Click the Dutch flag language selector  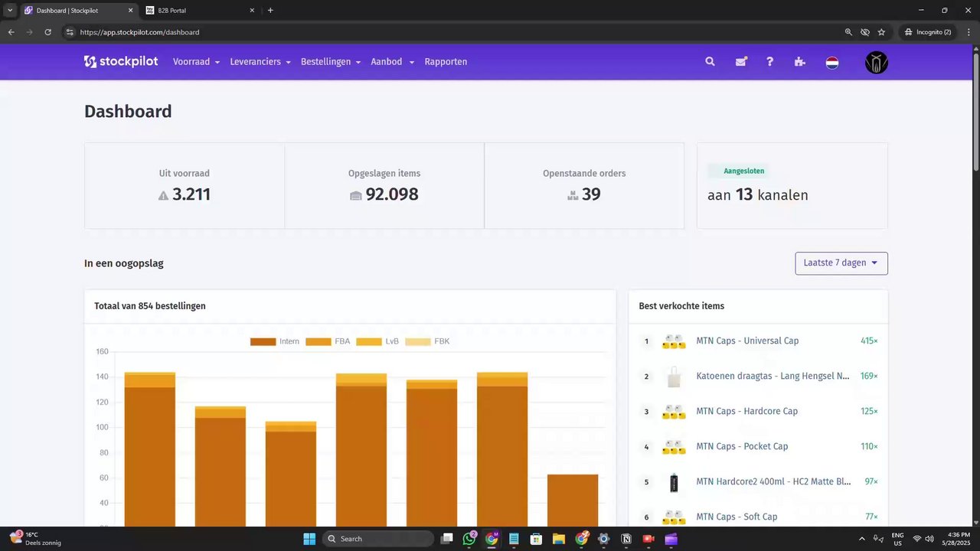[x=832, y=63]
